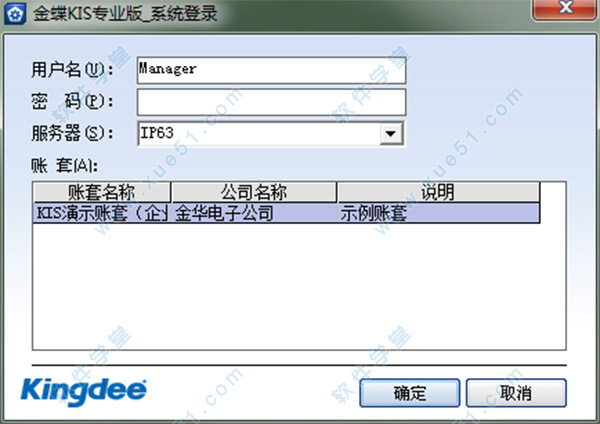Click the Manager username field

[271, 70]
